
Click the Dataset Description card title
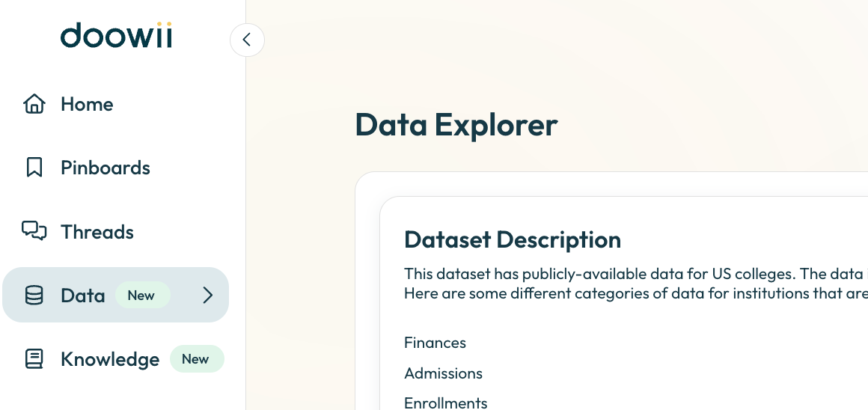pyautogui.click(x=513, y=239)
